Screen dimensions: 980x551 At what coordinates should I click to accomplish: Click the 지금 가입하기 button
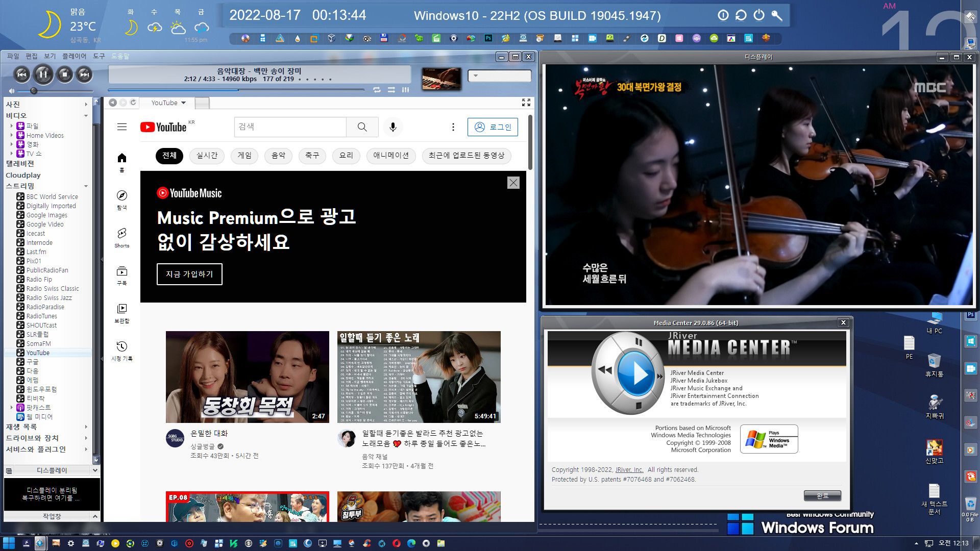point(189,274)
